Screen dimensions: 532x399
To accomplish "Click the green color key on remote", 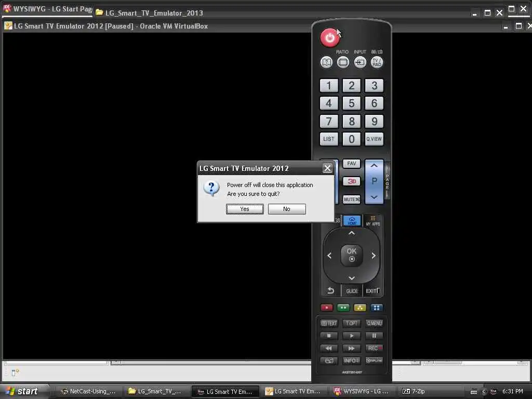I will coord(343,308).
